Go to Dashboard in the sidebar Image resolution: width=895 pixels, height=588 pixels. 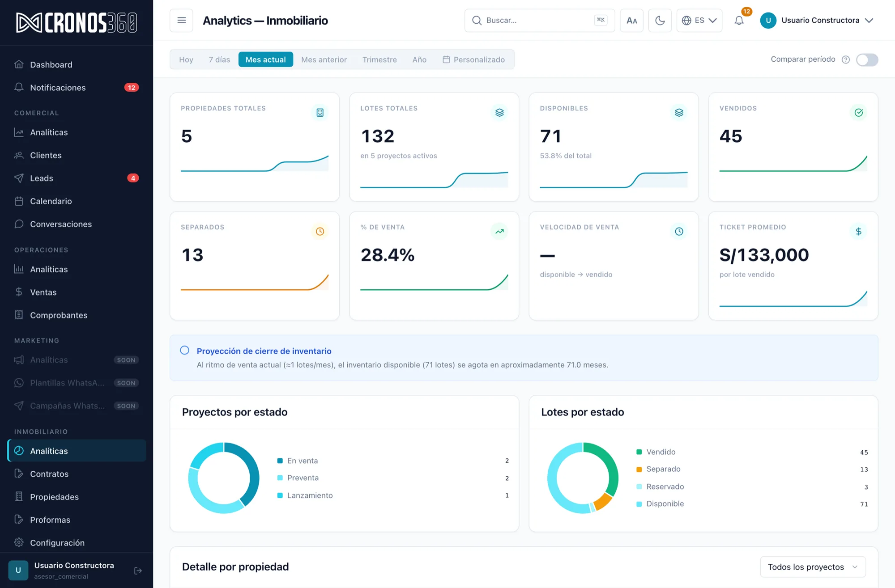point(77,65)
